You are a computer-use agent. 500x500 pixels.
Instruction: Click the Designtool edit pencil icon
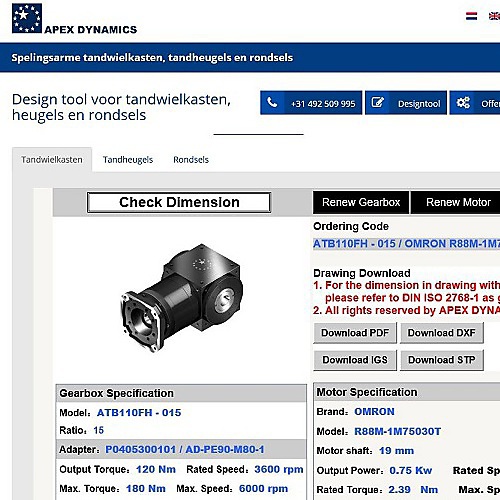(x=377, y=103)
